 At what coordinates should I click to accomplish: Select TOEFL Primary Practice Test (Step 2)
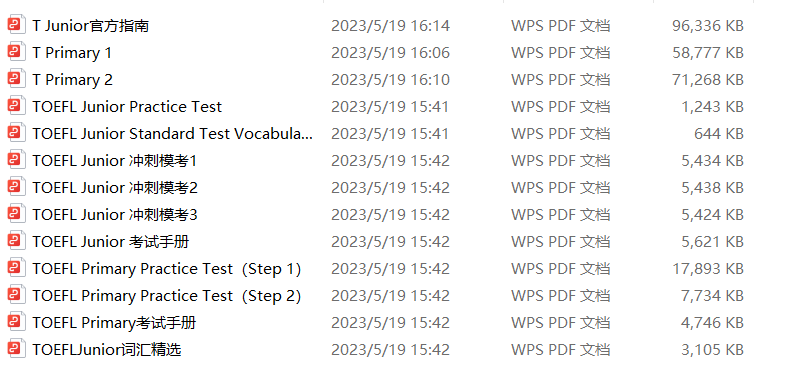tap(167, 296)
